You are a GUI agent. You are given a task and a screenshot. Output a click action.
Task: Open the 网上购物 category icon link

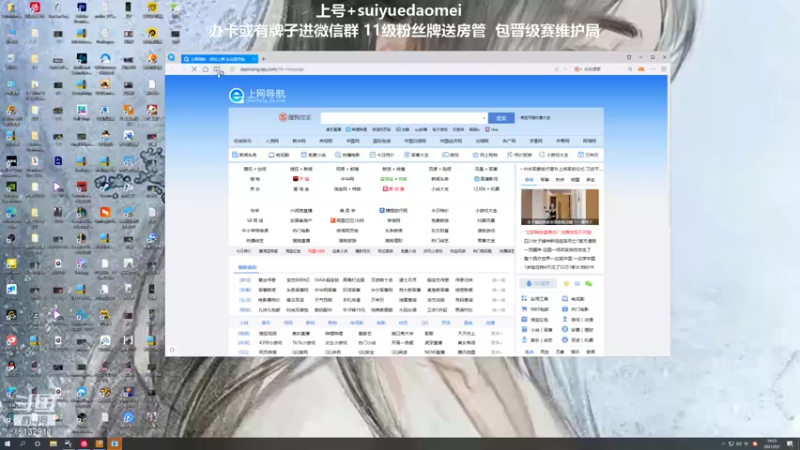point(485,155)
